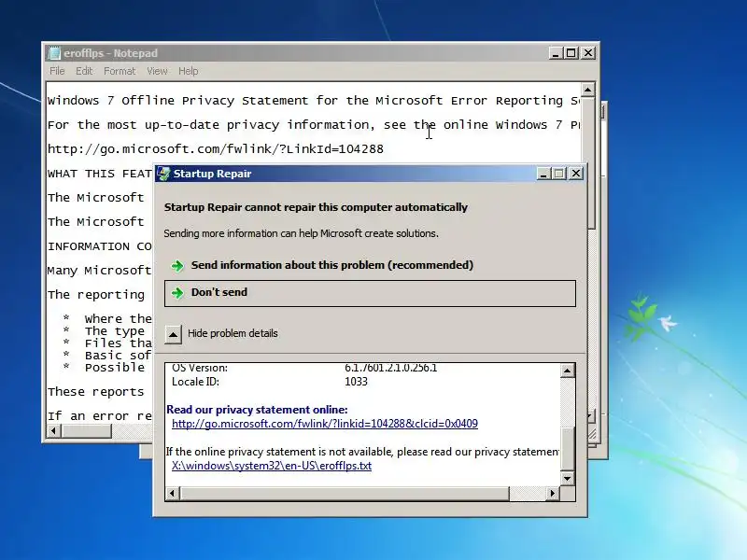
Task: Click 'INFORMATION CO' heading in Notepad
Action: 99,246
